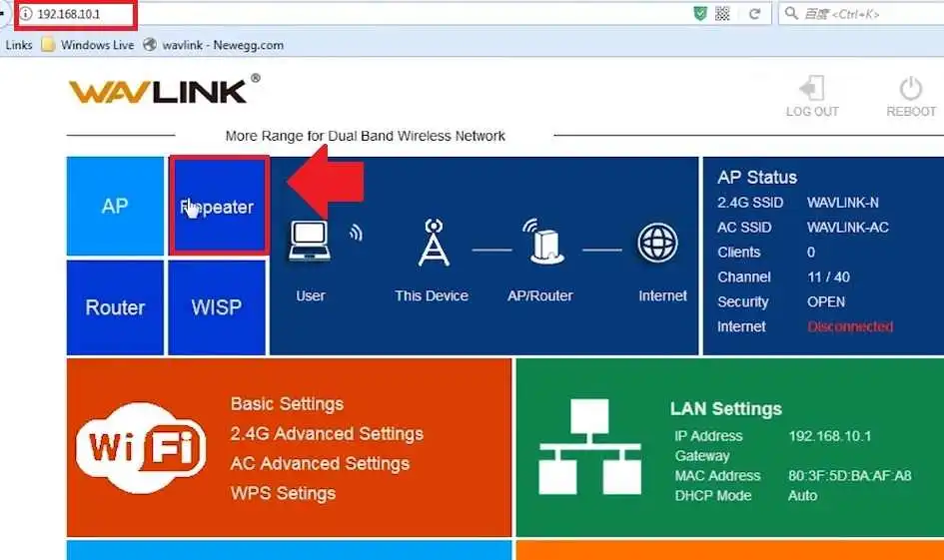Reload the page with the refresh icon
The image size is (944, 560).
point(754,13)
